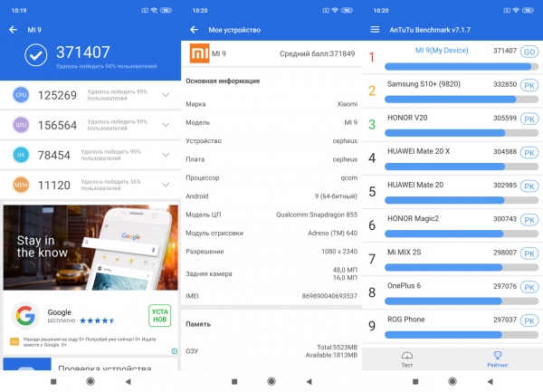Tap the Модель ЦП Snapdragon 855 row
The image size is (543, 392).
click(x=271, y=215)
